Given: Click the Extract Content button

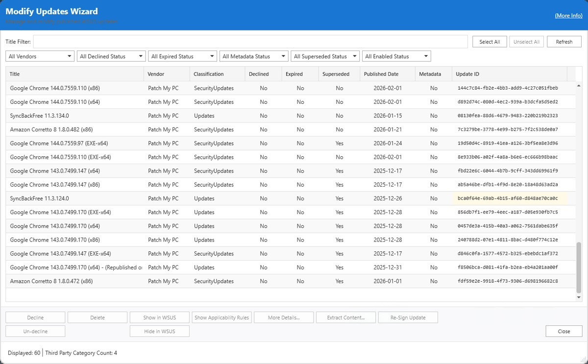Looking at the screenshot, I should tap(346, 317).
